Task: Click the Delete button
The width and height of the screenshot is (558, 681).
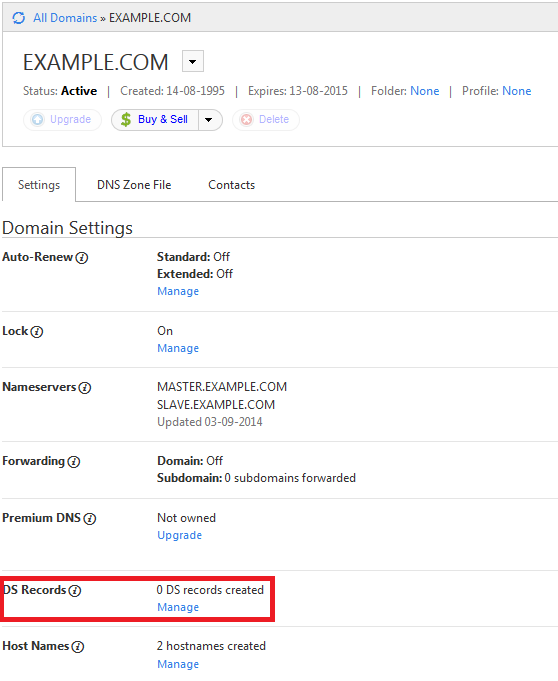Action: point(266,119)
